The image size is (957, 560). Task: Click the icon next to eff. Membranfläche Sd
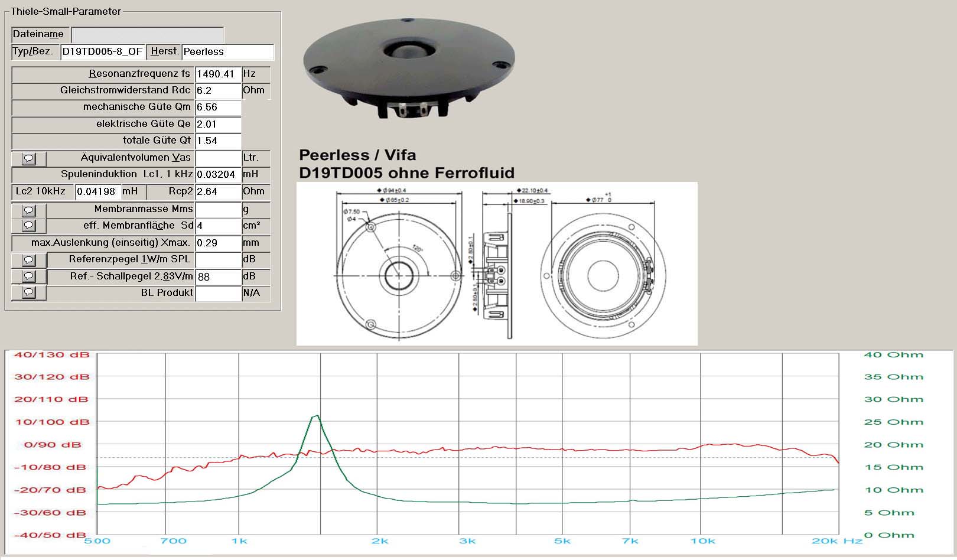coord(29,226)
